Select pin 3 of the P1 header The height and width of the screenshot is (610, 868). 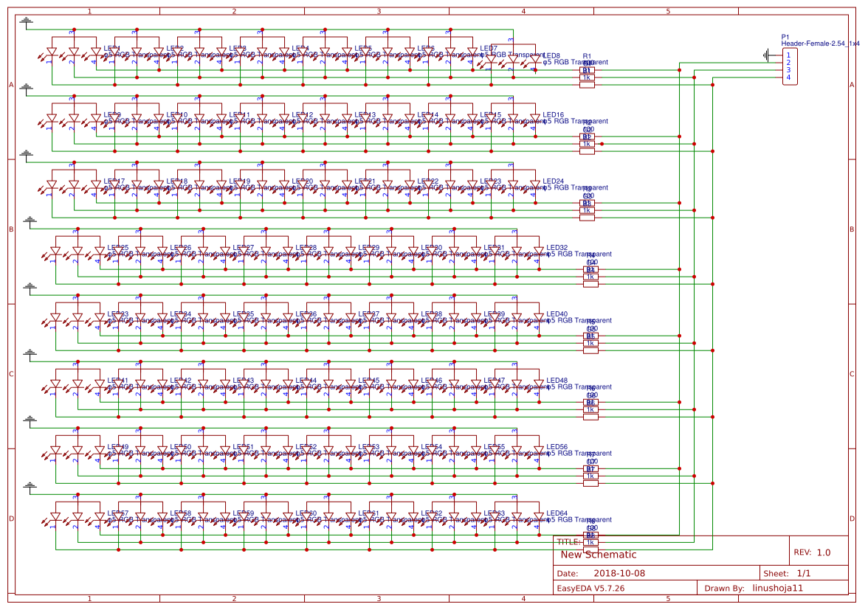(788, 69)
